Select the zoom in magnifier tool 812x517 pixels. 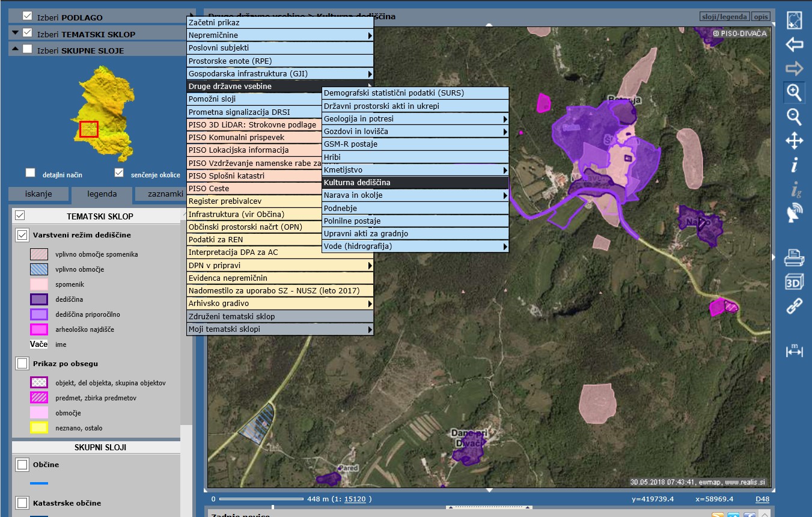[795, 93]
